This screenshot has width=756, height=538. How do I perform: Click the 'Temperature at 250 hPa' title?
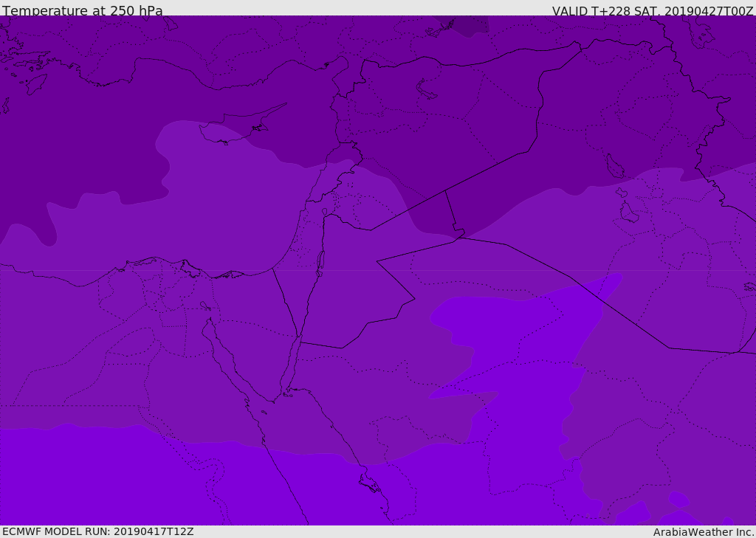click(x=83, y=10)
